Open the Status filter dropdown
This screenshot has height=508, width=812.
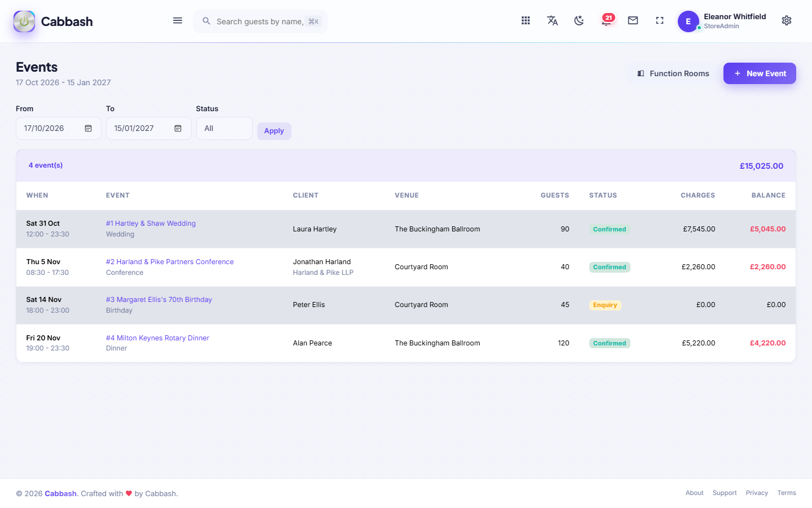click(224, 129)
